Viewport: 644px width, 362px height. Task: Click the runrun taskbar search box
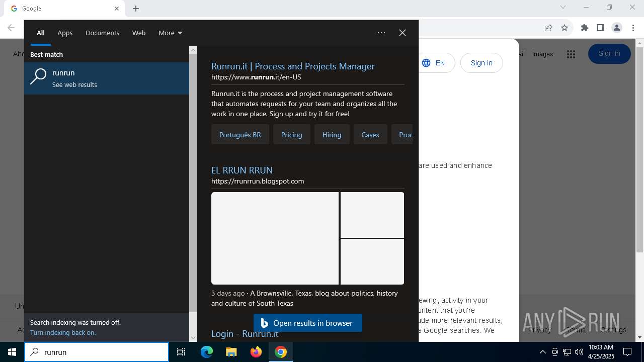point(97,352)
